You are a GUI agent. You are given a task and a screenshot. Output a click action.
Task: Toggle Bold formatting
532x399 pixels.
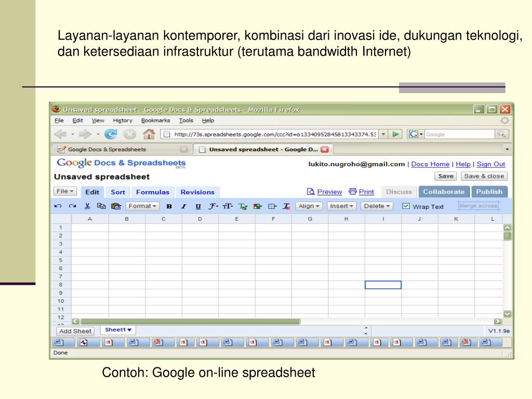point(169,206)
